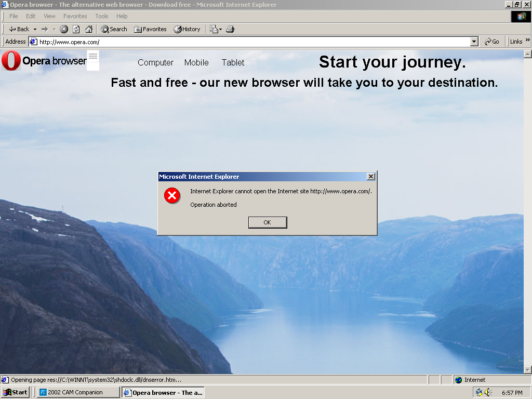Screen dimensions: 532x399
Task: Click the Mail icon in toolbar
Action: (214, 29)
